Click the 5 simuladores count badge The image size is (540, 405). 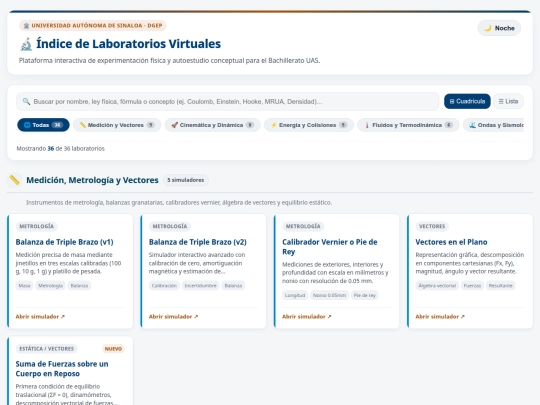click(x=186, y=180)
